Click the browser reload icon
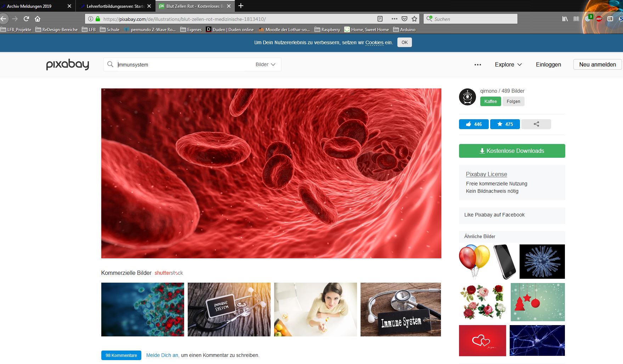623x364 pixels. (x=26, y=19)
